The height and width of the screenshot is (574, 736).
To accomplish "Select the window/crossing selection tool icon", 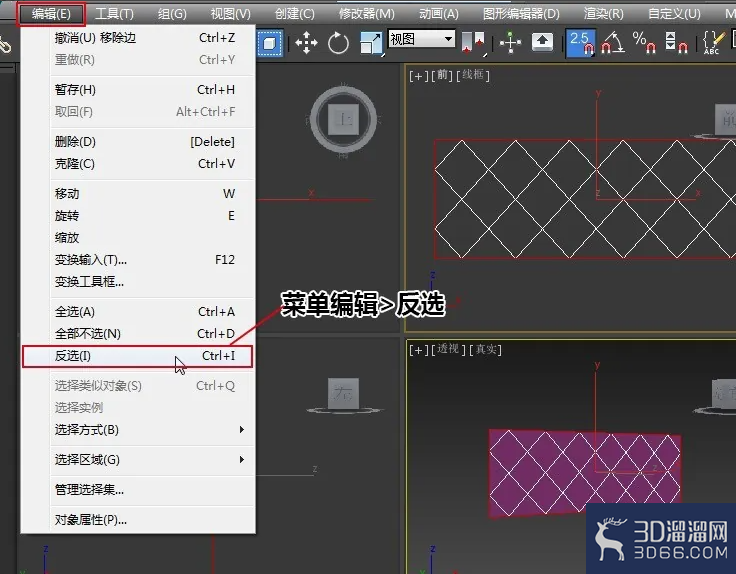I will point(270,43).
